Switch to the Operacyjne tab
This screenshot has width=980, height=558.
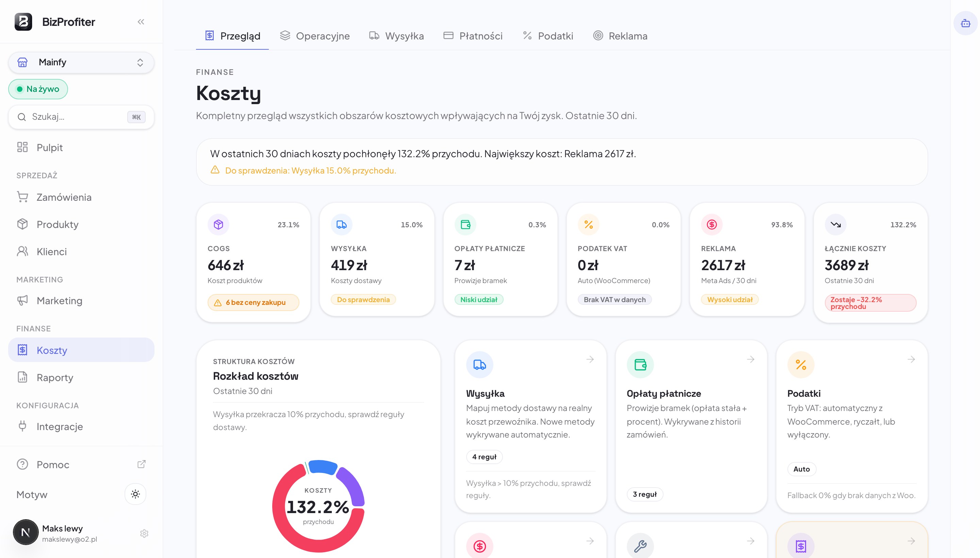[315, 36]
